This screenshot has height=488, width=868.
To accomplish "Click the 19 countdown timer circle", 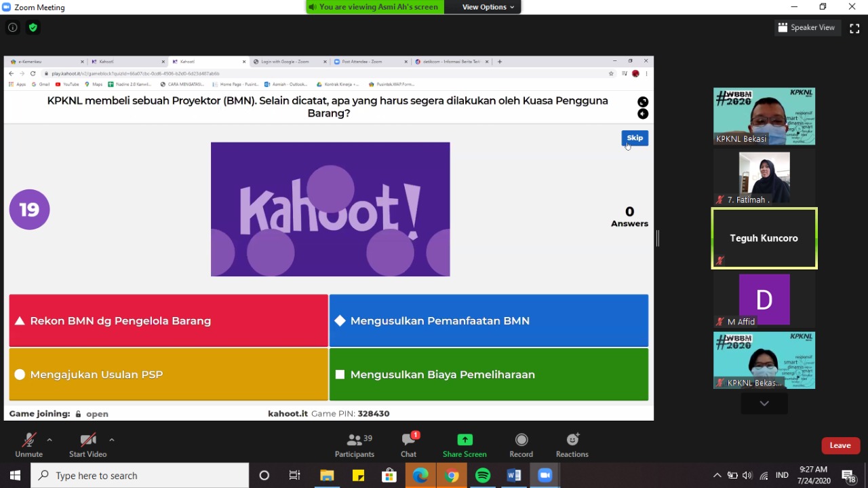I will tap(29, 209).
